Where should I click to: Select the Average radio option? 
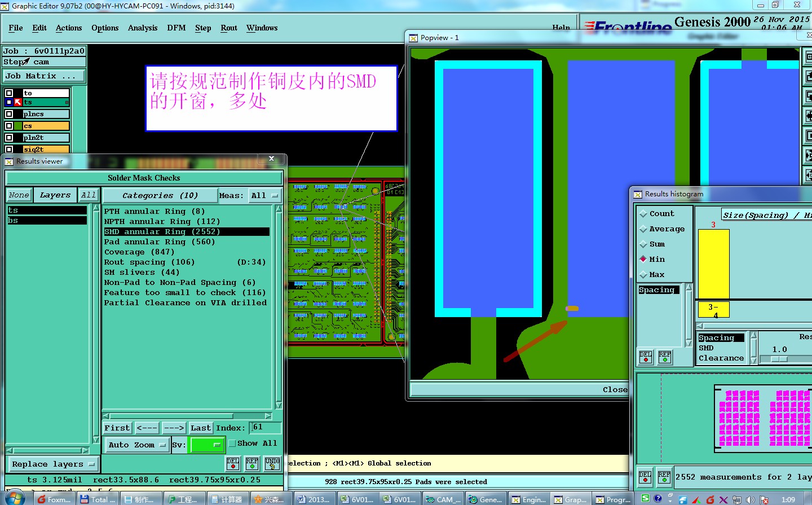[x=643, y=229]
